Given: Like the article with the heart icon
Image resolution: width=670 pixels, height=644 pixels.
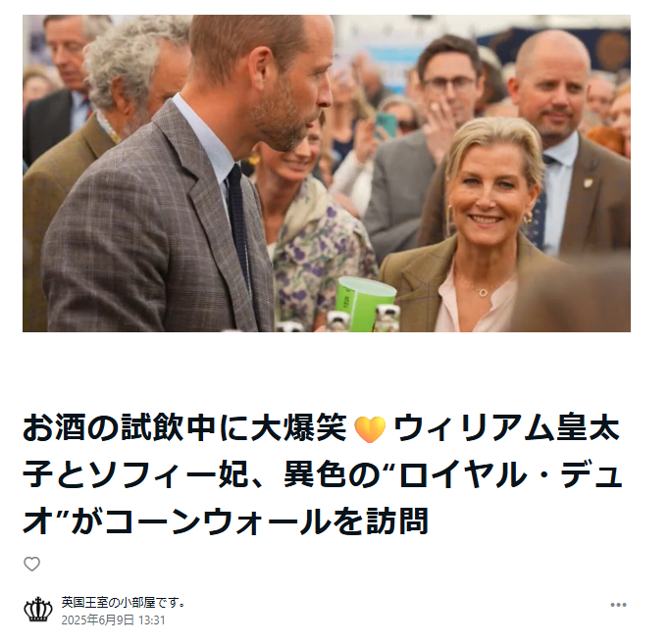Looking at the screenshot, I should tap(32, 565).
